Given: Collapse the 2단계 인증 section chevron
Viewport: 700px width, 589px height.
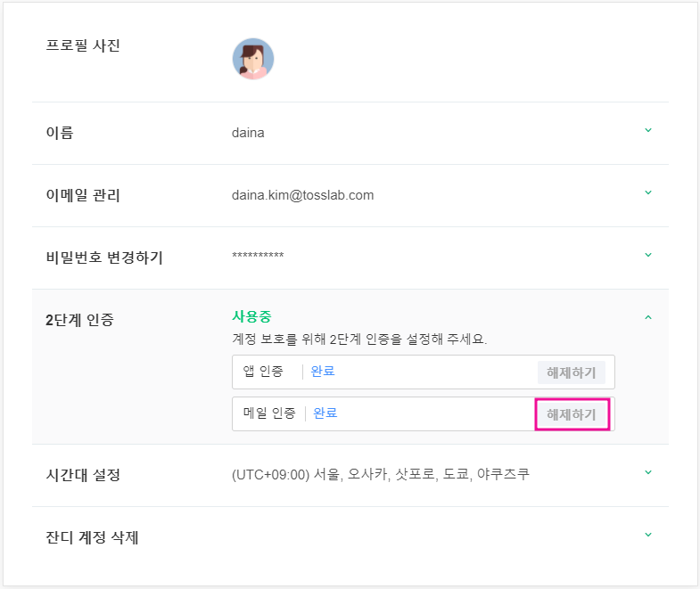Looking at the screenshot, I should 648,317.
